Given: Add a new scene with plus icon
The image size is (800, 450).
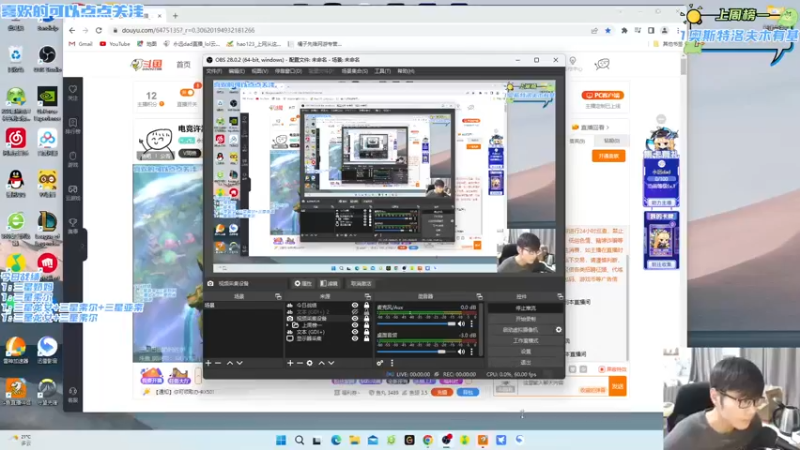Looking at the screenshot, I should point(208,363).
